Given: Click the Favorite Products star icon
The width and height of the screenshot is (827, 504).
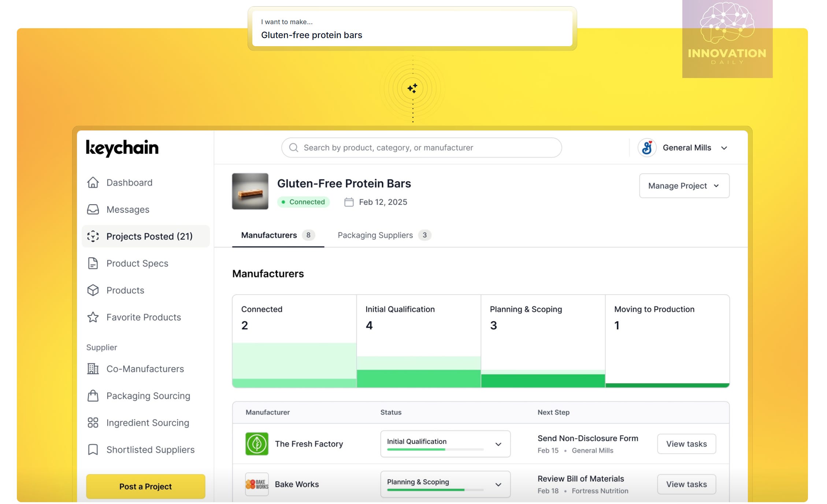Looking at the screenshot, I should 93,317.
